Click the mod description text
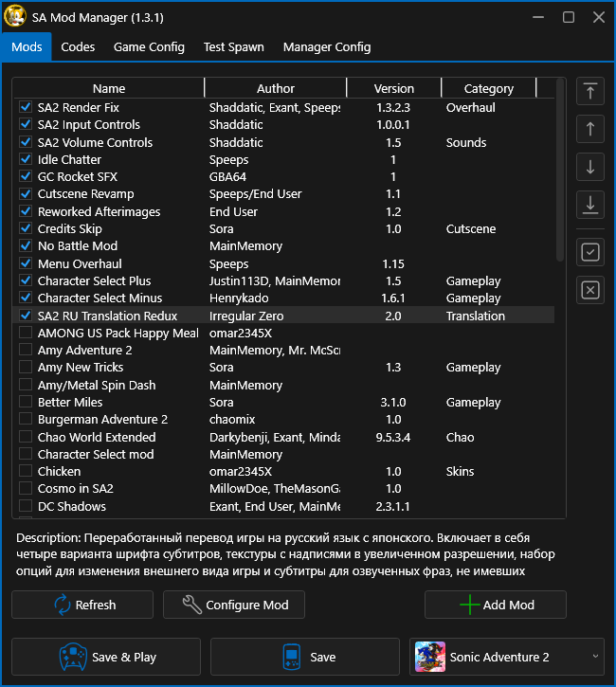 click(285, 554)
